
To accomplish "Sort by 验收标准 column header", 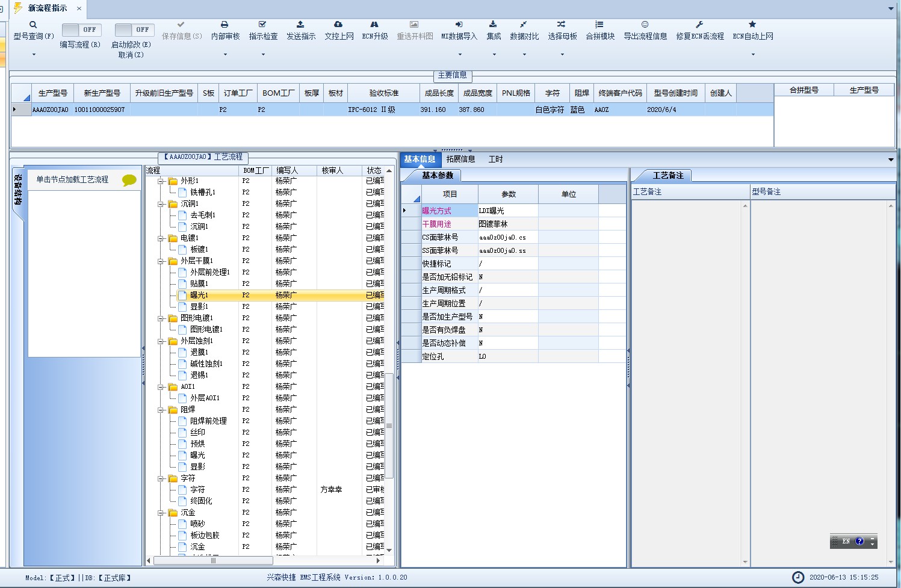I will click(384, 93).
